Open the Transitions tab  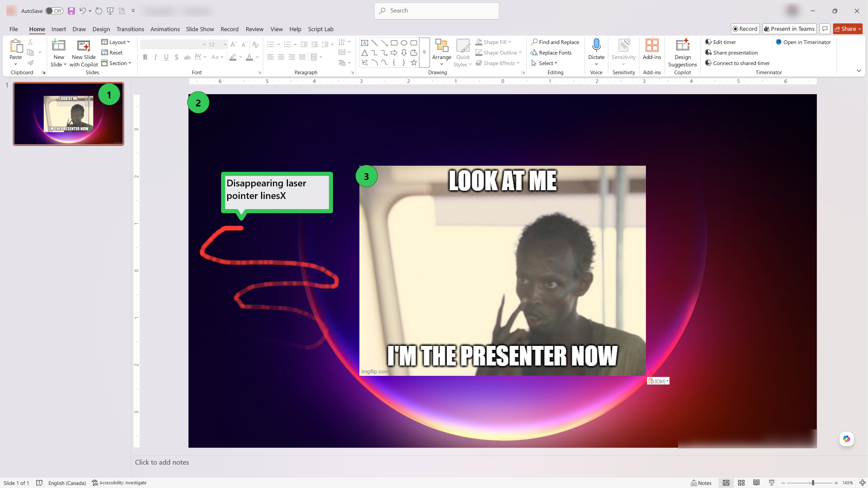pos(130,29)
